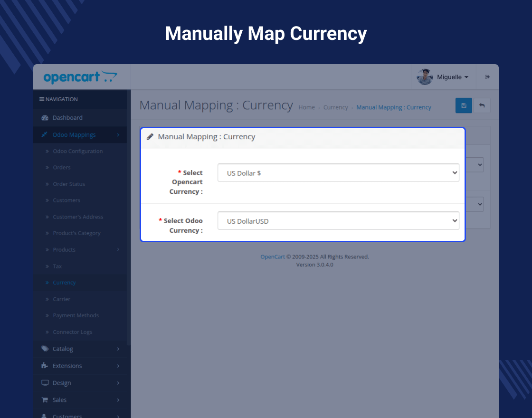
Task: Open Odoo Configuration menu item
Action: pyautogui.click(x=78, y=151)
